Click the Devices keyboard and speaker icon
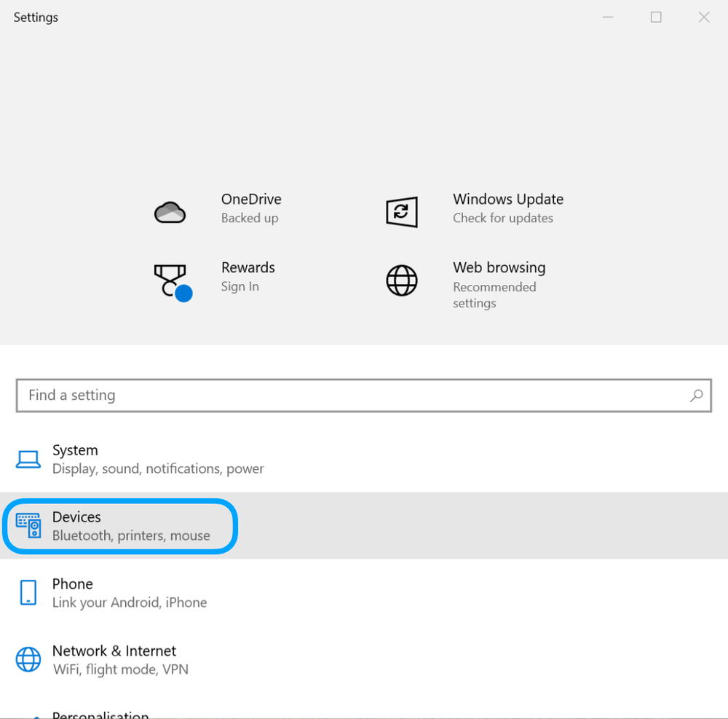728x719 pixels. pos(28,525)
